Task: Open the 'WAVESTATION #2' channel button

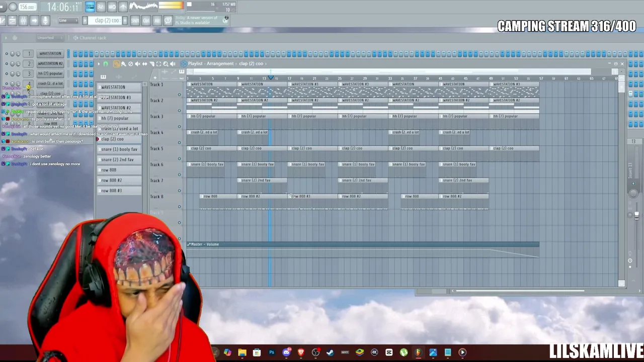Action: [x=50, y=64]
